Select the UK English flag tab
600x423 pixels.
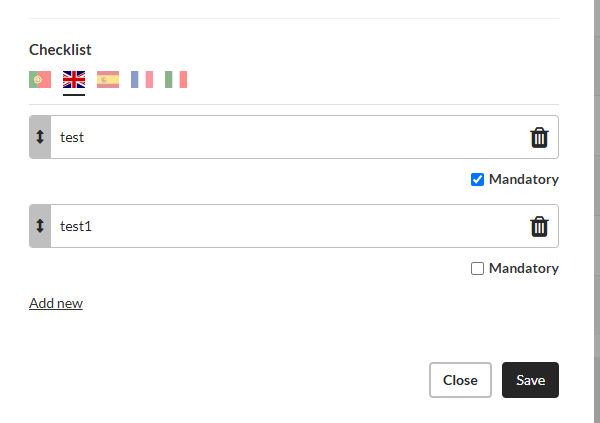coord(74,80)
